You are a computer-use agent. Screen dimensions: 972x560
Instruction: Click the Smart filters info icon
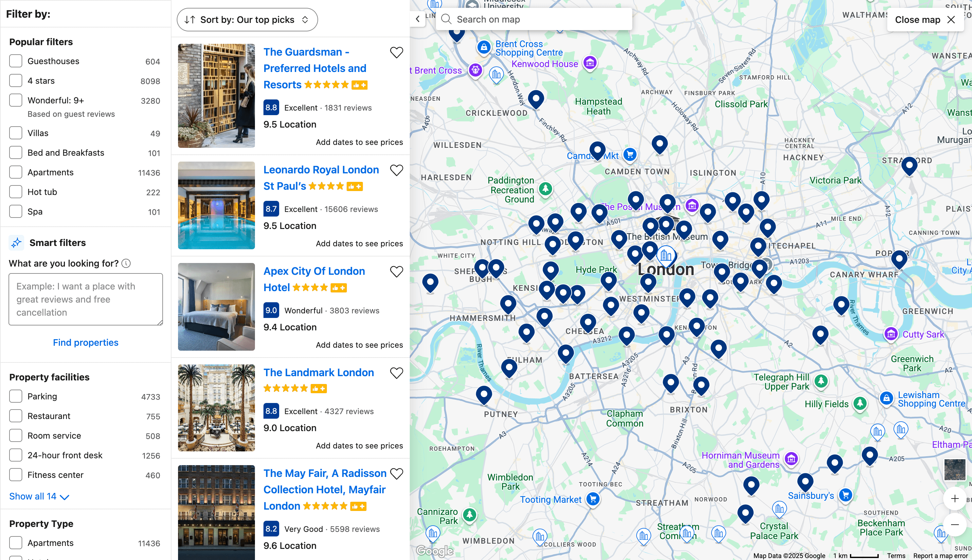126,263
